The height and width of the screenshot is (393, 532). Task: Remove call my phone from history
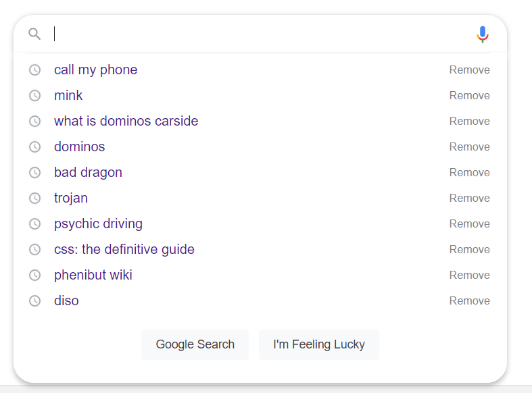click(x=469, y=70)
